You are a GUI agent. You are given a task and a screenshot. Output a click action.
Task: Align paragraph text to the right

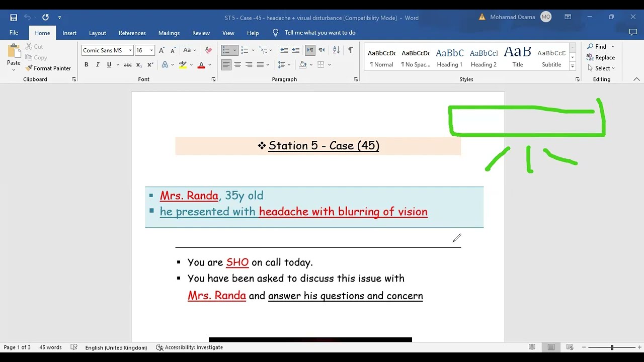249,65
